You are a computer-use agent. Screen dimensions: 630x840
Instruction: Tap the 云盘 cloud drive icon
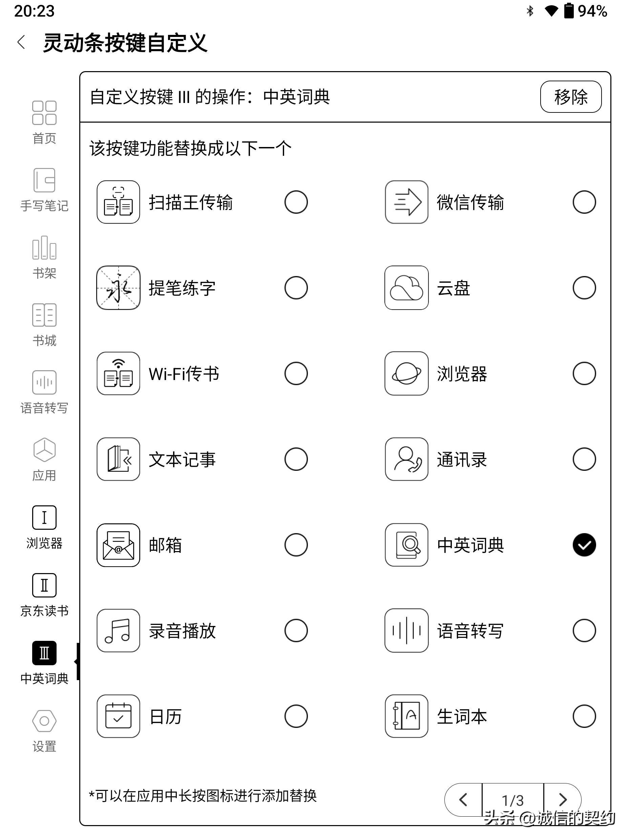click(406, 288)
